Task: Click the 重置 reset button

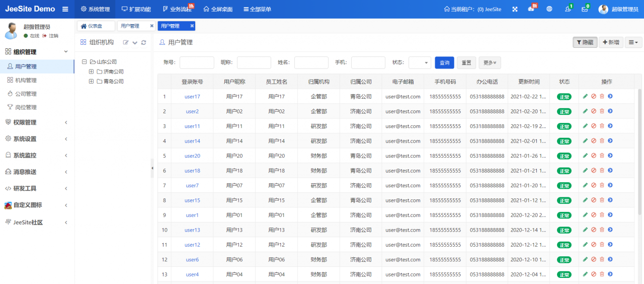Action: (x=466, y=62)
